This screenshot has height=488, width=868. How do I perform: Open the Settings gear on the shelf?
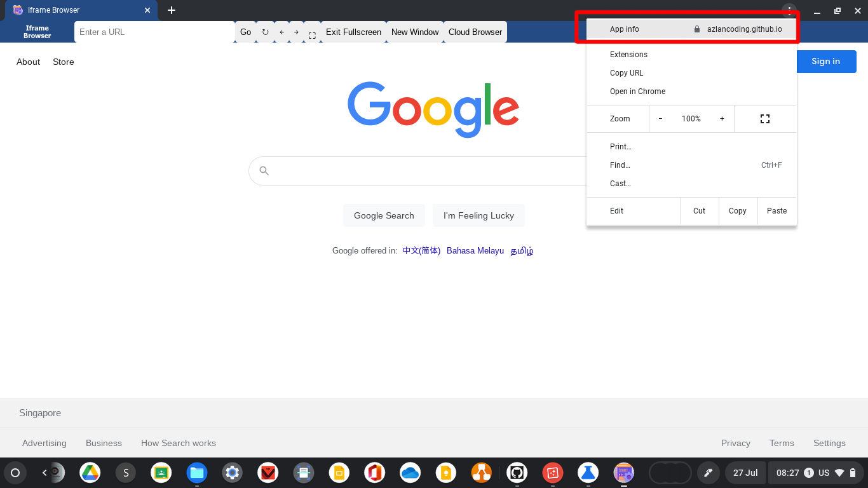pyautogui.click(x=233, y=473)
